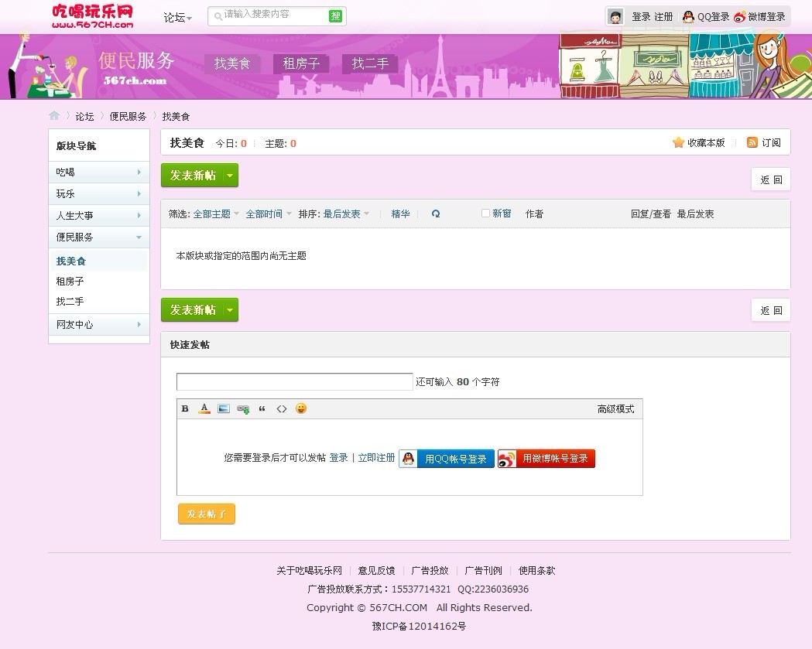Click the QQ penguin login icon in header
The width and height of the screenshot is (812, 649).
point(688,16)
